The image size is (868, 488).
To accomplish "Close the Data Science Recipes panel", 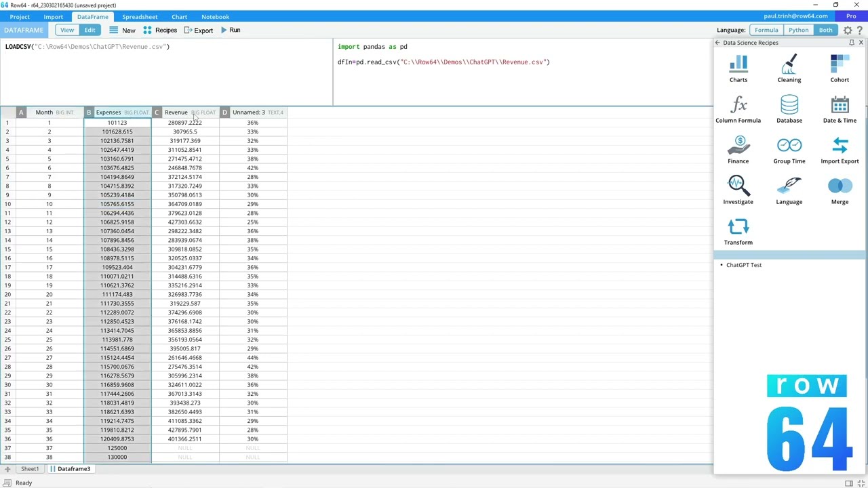I will coord(861,43).
